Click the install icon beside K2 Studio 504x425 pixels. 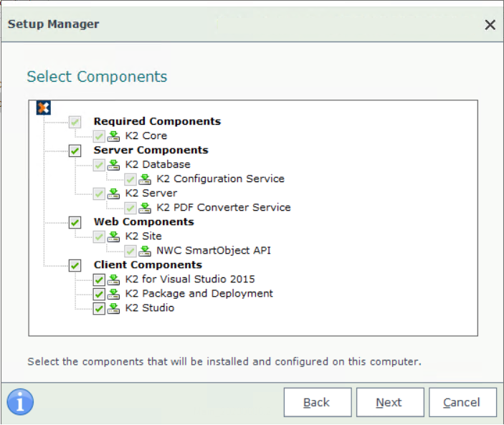pos(113,308)
